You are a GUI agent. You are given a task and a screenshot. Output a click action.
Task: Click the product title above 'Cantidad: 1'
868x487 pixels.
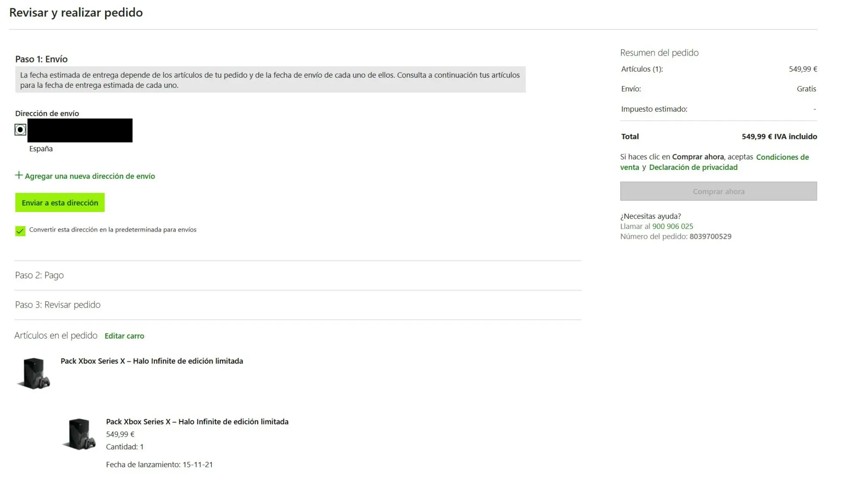pyautogui.click(x=197, y=421)
